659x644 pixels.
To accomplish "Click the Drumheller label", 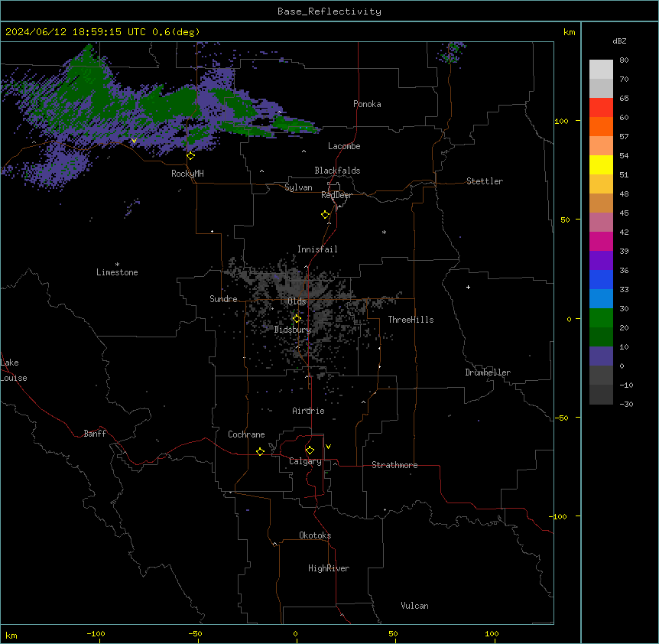I will 488,372.
